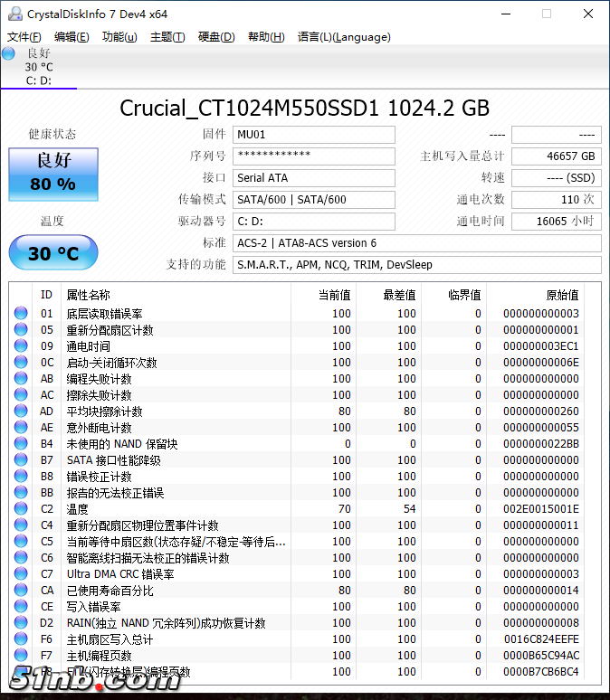This screenshot has height=700, width=610.
Task: Click status icon for attribute CA 已使用寿命百分比
Action: point(21,591)
